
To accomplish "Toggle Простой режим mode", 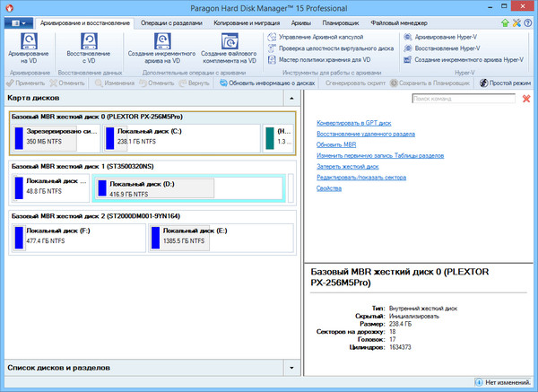I will tap(508, 83).
